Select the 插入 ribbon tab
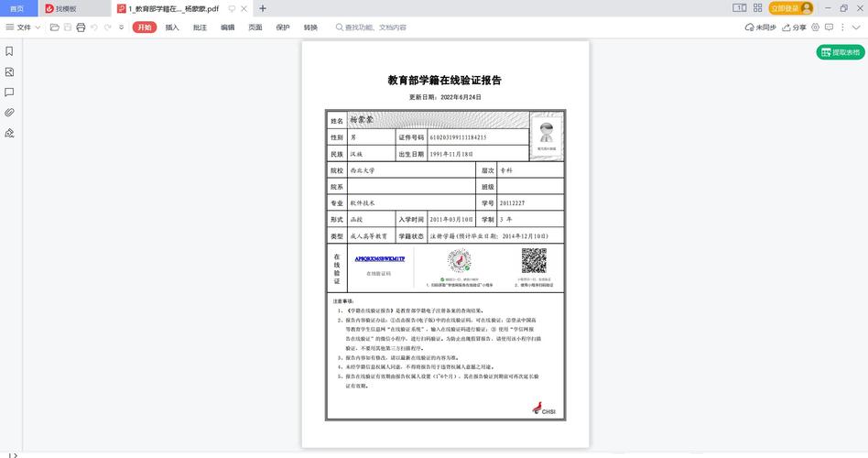 172,27
